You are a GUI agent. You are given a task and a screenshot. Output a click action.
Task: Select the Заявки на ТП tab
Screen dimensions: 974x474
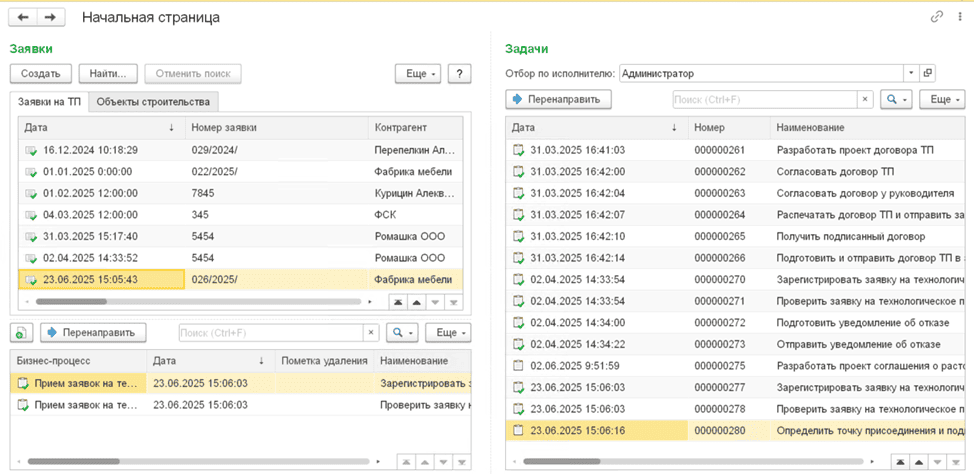pyautogui.click(x=49, y=102)
